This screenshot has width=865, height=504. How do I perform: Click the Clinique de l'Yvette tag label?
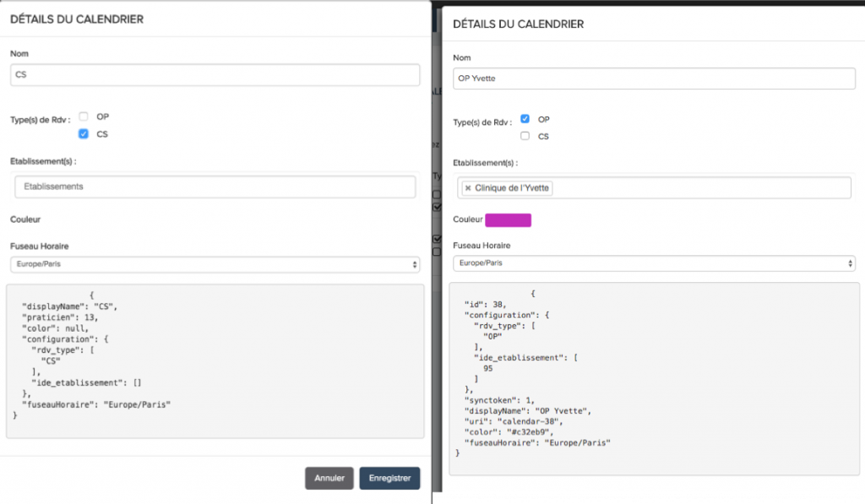[512, 188]
